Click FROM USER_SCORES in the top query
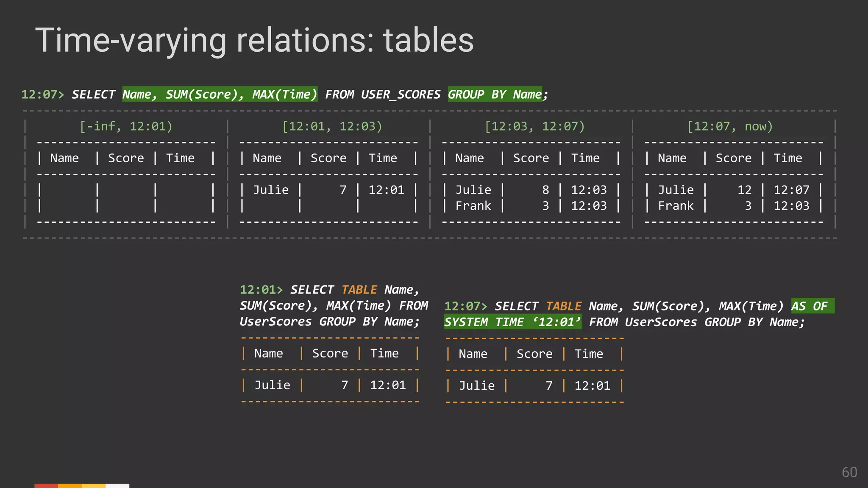This screenshot has width=868, height=488. (383, 94)
